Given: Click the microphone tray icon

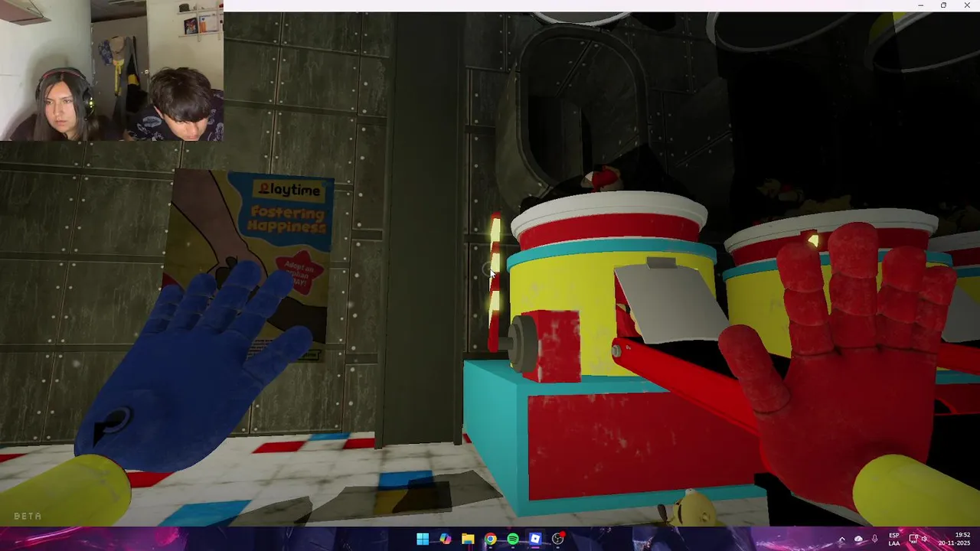Looking at the screenshot, I should 874,539.
